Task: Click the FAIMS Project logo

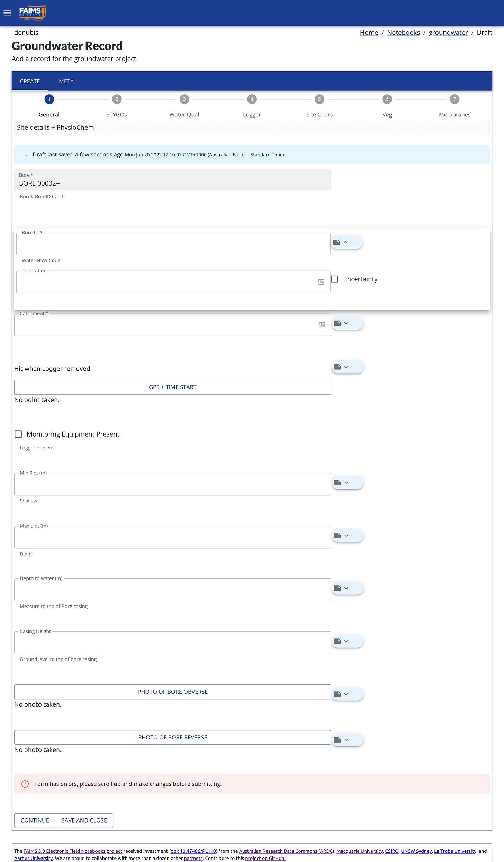Action: pyautogui.click(x=33, y=13)
